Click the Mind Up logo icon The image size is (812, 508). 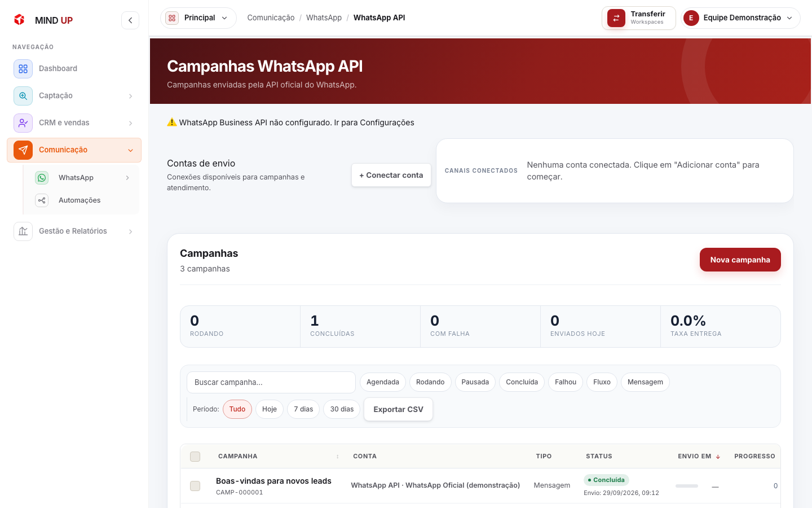point(19,20)
